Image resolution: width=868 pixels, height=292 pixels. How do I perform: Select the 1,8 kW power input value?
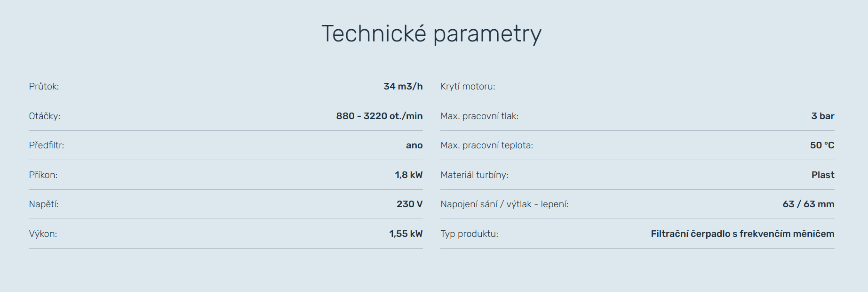click(408, 175)
